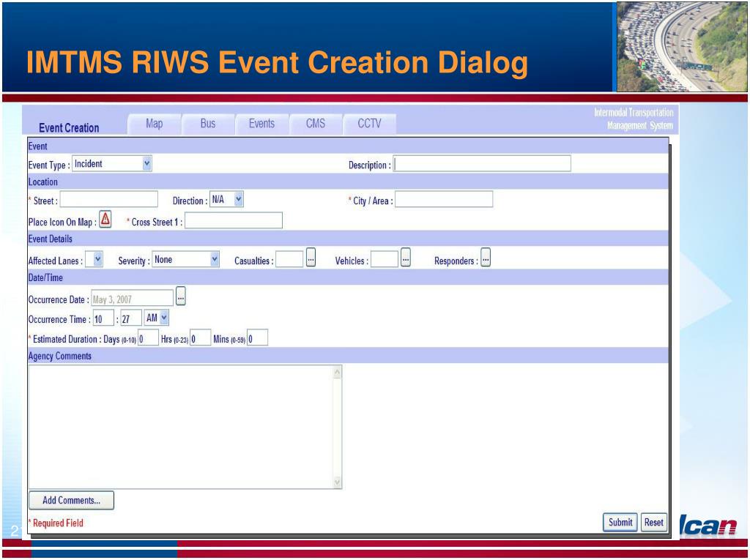The image size is (750, 560).
Task: Switch to the Map tab
Action: [154, 124]
